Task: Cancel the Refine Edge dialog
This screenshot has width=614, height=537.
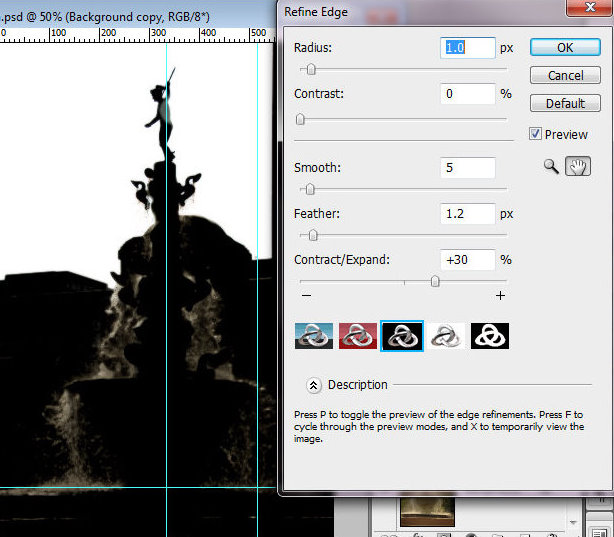Action: pyautogui.click(x=565, y=75)
